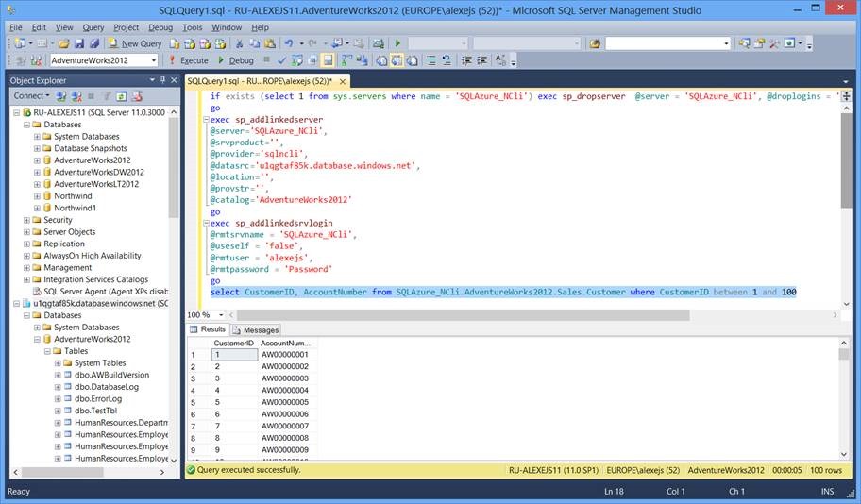Viewport: 861px width, 504px height.
Task: Copy selection toolbar icon
Action: pos(254,43)
